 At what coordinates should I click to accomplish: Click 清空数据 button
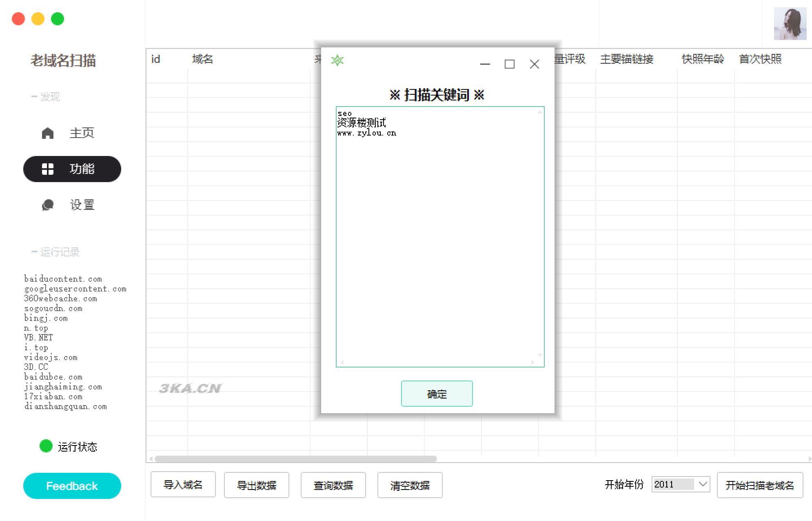click(x=410, y=485)
